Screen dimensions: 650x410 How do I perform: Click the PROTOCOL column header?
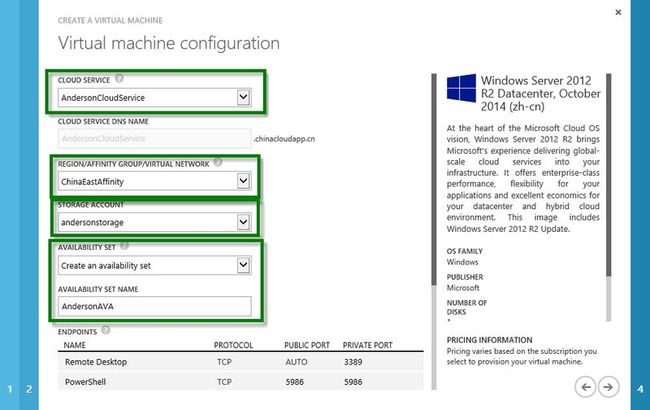[233, 345]
